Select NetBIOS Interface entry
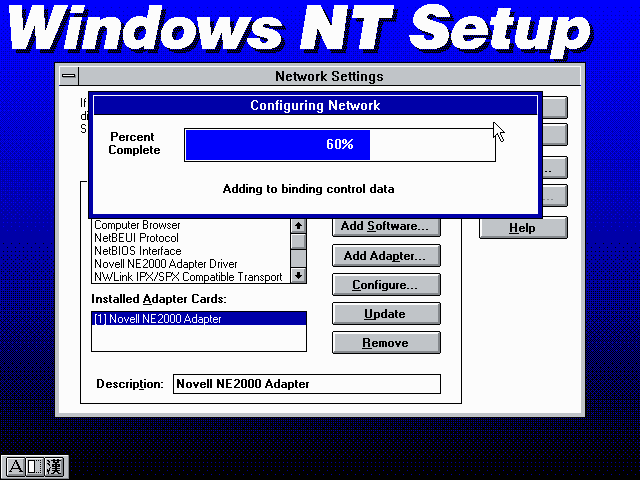 [191, 251]
